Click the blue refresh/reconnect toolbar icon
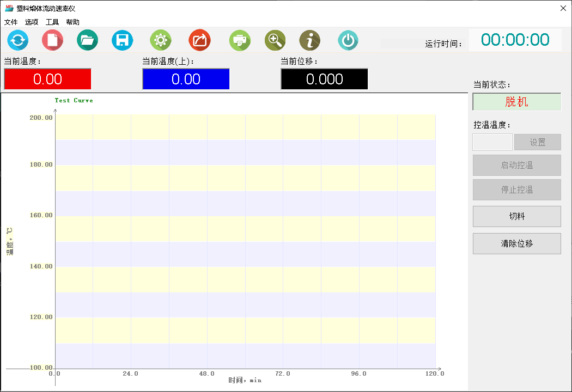 tap(18, 40)
